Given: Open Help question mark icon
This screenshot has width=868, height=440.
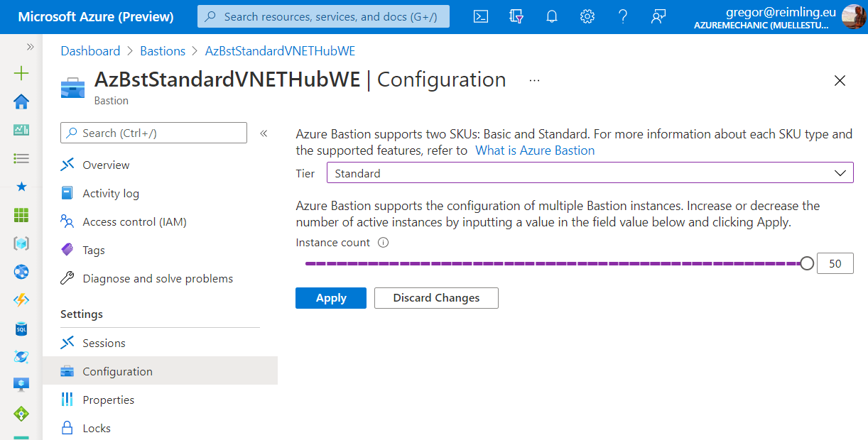Looking at the screenshot, I should coord(623,16).
